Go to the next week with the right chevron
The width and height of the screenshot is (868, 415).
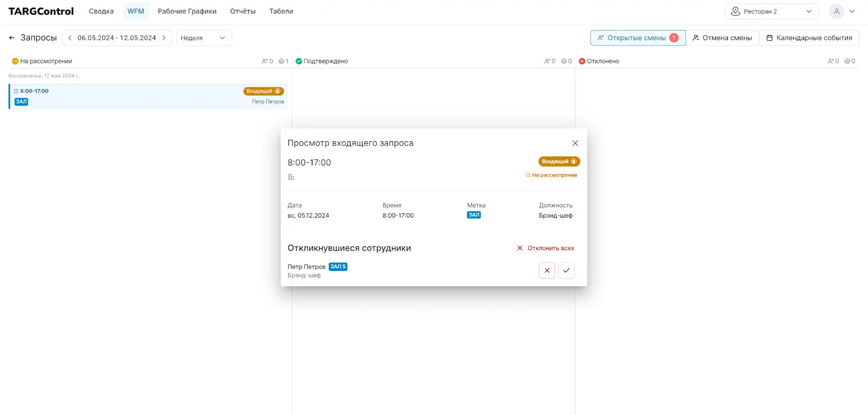coord(164,38)
